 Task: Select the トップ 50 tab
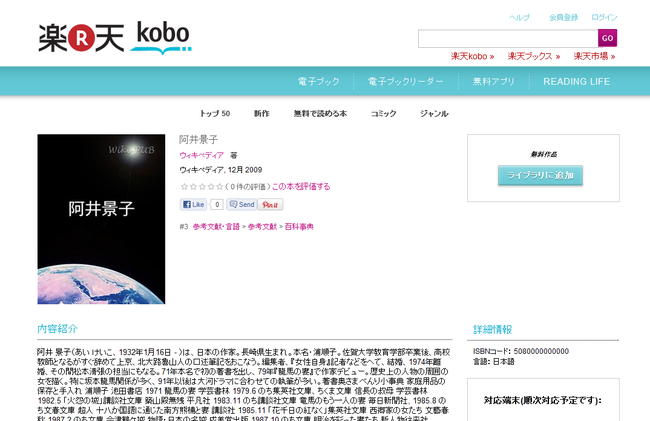[215, 114]
